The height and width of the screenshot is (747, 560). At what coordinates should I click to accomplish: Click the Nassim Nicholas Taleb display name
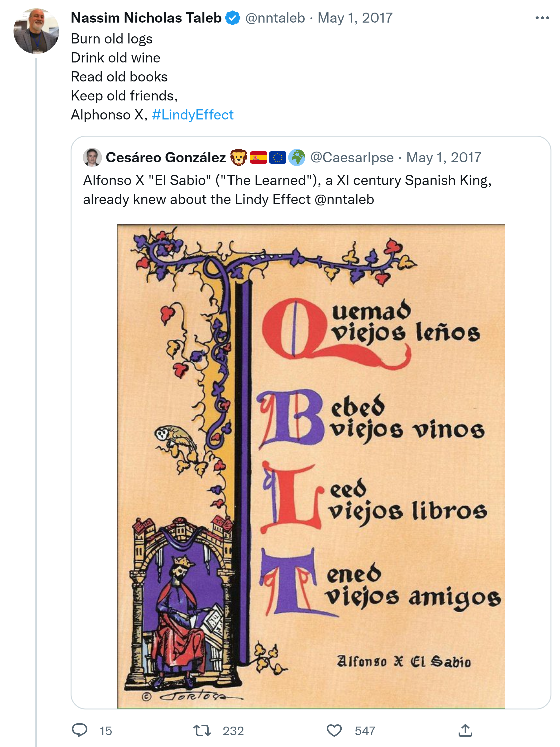146,18
